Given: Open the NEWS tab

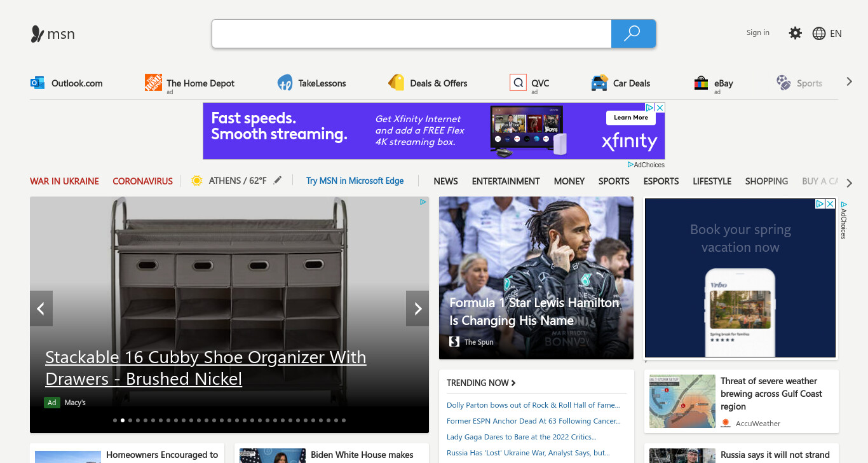Looking at the screenshot, I should click(x=445, y=181).
